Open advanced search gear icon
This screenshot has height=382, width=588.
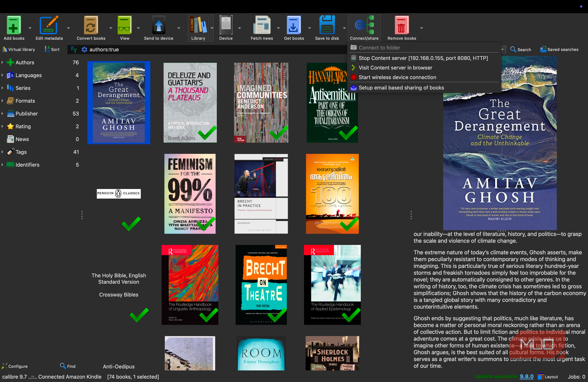(x=84, y=49)
